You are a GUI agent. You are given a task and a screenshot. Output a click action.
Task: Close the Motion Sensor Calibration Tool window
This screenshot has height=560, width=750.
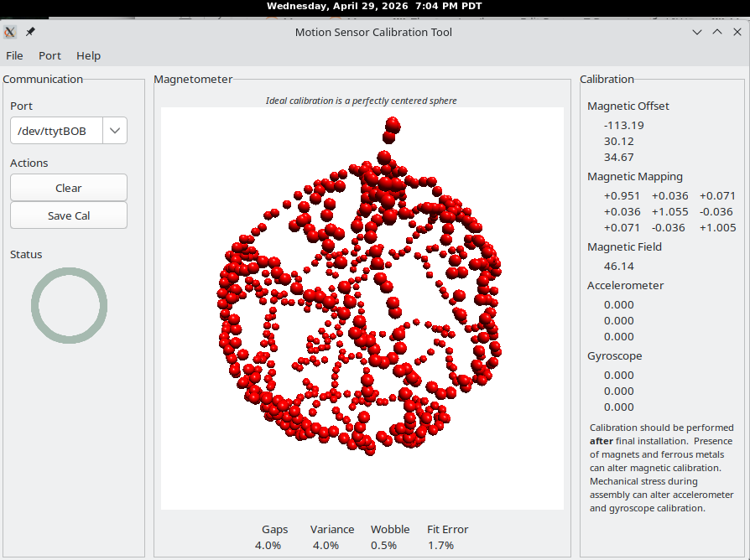(x=737, y=32)
